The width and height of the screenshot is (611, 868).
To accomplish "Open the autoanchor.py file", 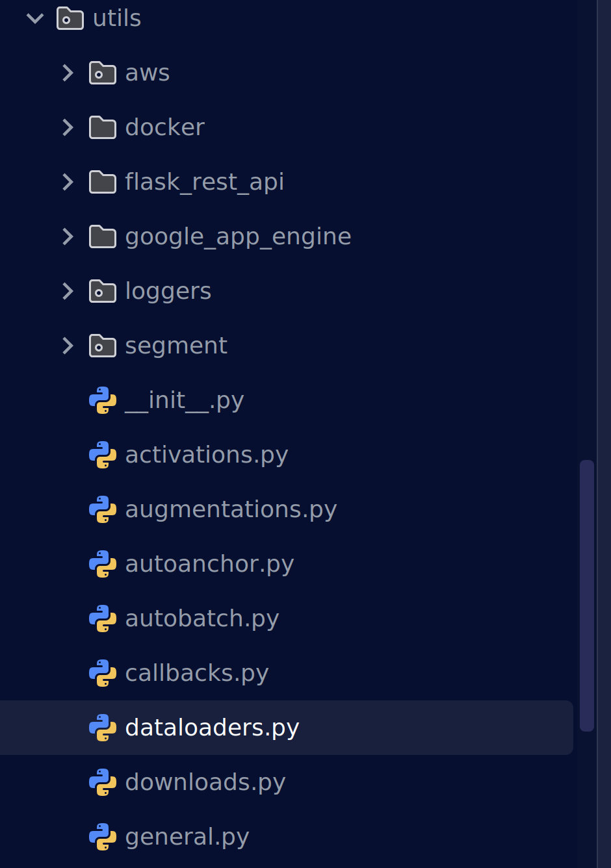I will click(x=210, y=564).
